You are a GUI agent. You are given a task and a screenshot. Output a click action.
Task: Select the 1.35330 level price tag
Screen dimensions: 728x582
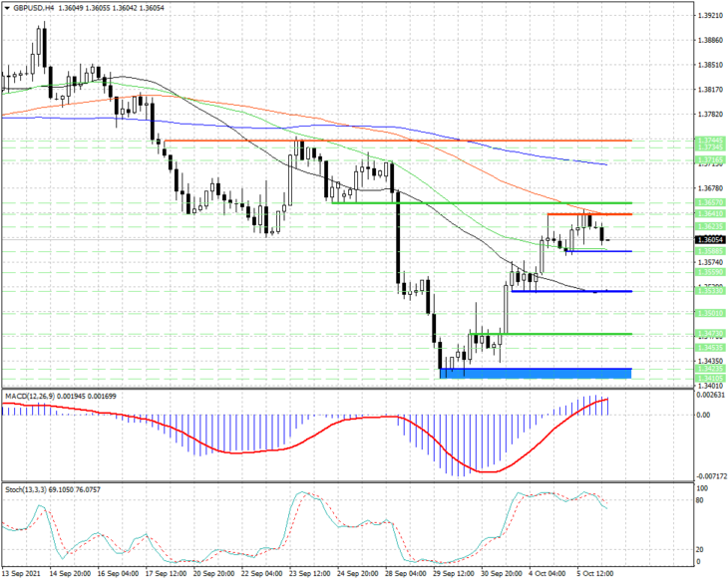[710, 291]
